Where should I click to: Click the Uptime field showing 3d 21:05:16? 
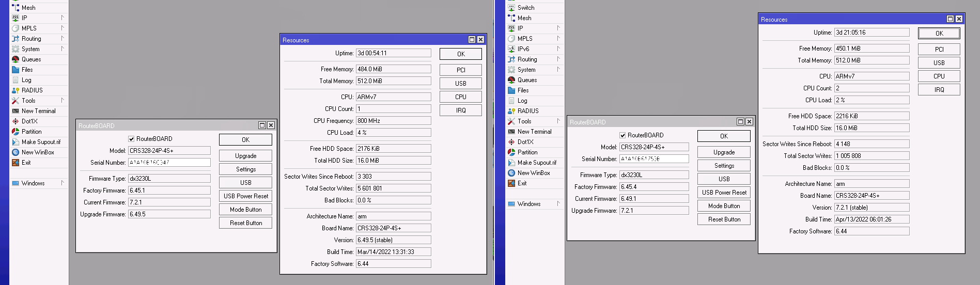point(872,33)
